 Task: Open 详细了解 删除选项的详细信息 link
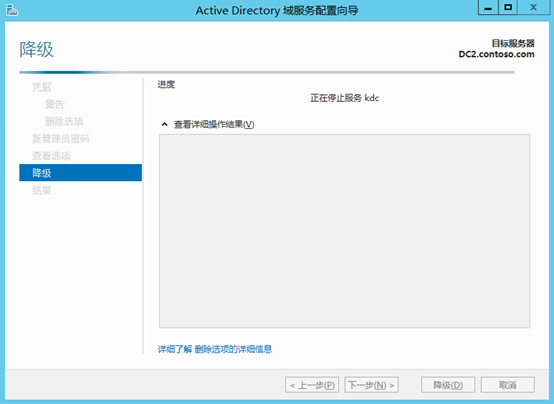215,349
